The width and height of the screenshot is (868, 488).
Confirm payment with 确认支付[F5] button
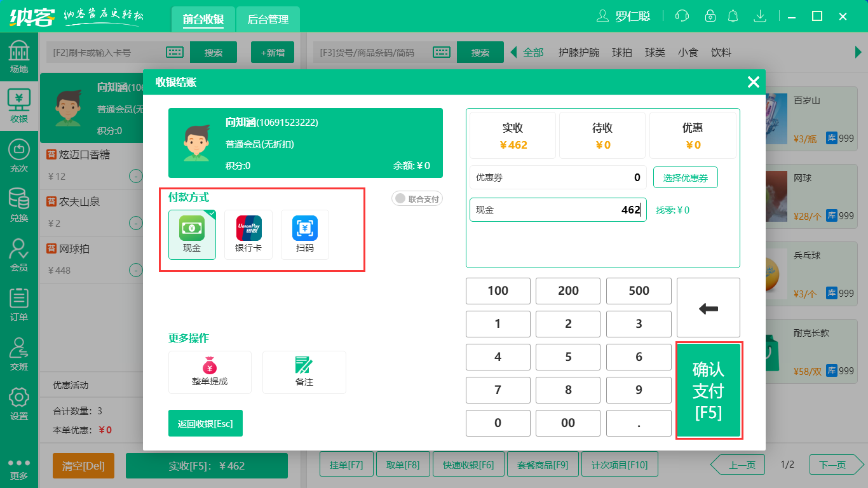708,390
